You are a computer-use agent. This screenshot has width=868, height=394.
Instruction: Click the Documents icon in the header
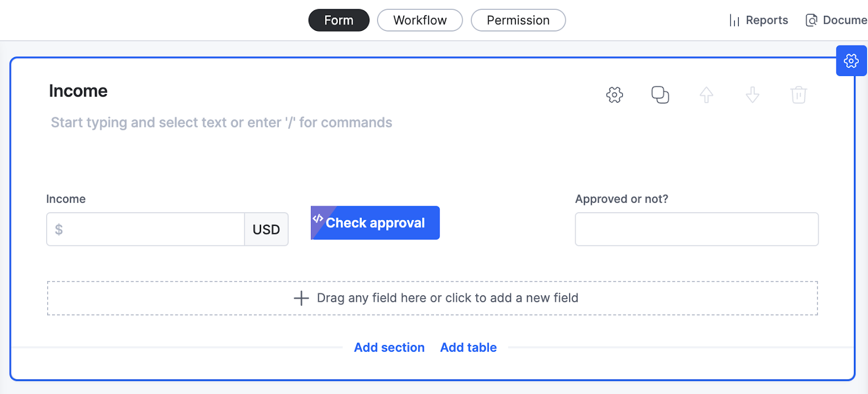point(811,21)
